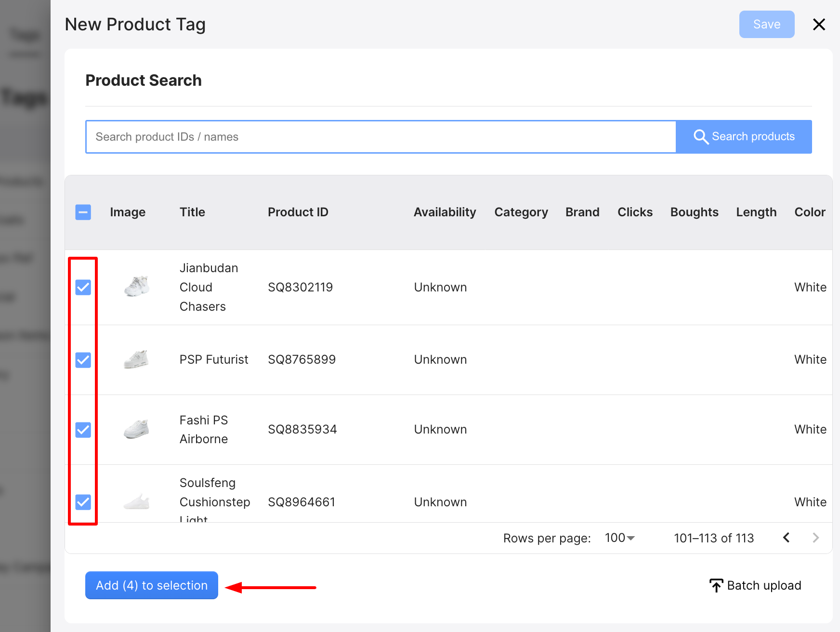Deselect the PSP Futurist checkbox
The image size is (840, 632).
83,360
